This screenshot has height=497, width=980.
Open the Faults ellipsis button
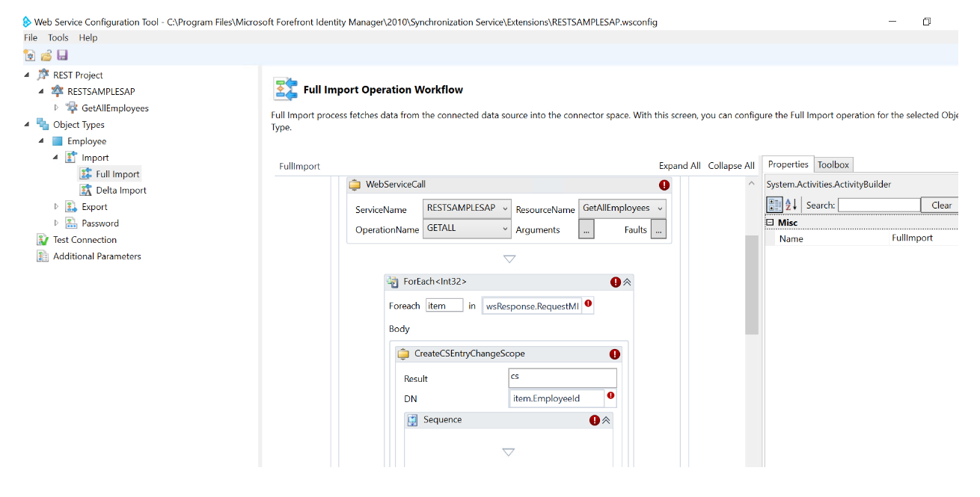coord(658,229)
